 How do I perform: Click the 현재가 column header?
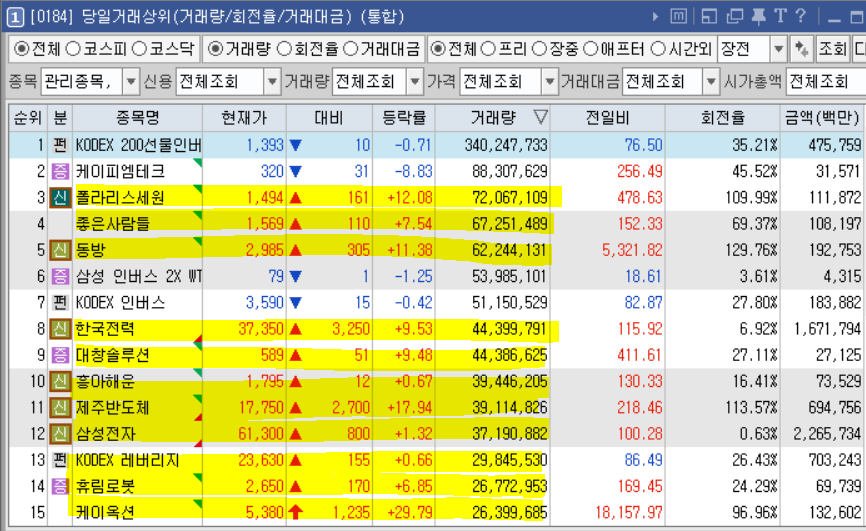click(244, 118)
